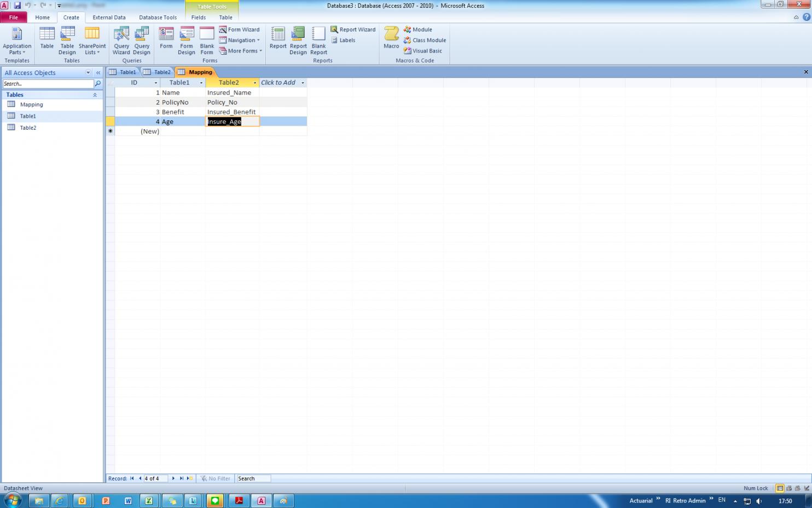Switch to the Table ribbon tab
812x508 pixels.
[226, 18]
